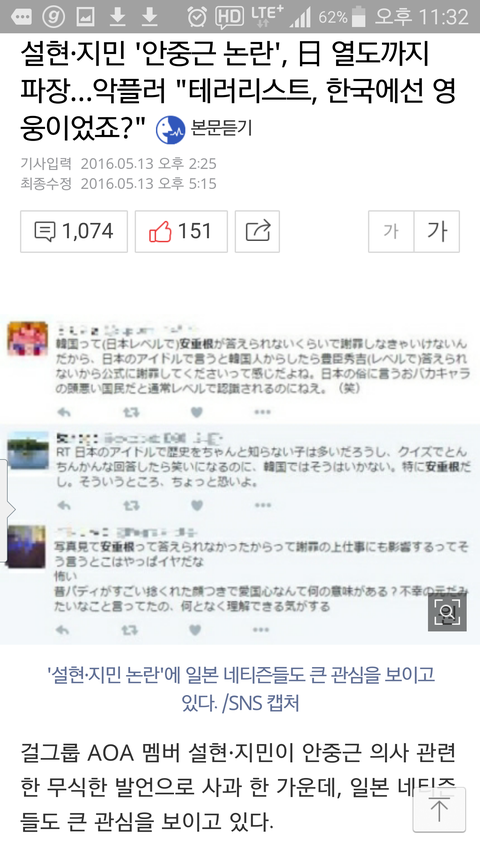Image resolution: width=480 pixels, height=853 pixels.
Task: Open the 1,074 comments button
Action: click(74, 232)
